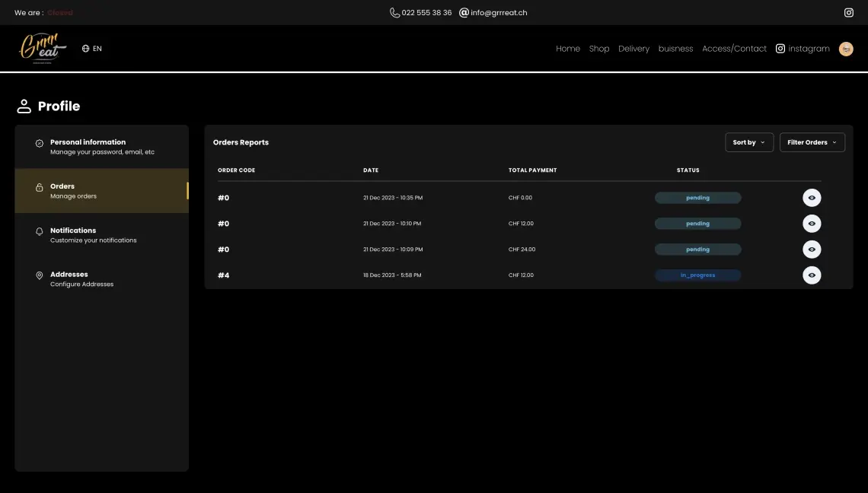Screen dimensions: 868x493
Task: Open the Delivery page
Action: click(x=633, y=49)
